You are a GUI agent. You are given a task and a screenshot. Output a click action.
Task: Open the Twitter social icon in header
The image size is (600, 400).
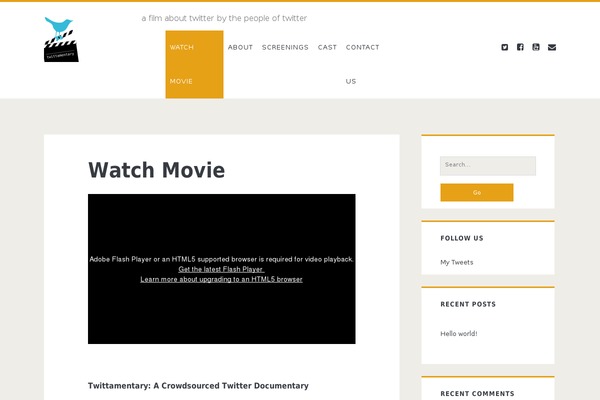coord(505,47)
